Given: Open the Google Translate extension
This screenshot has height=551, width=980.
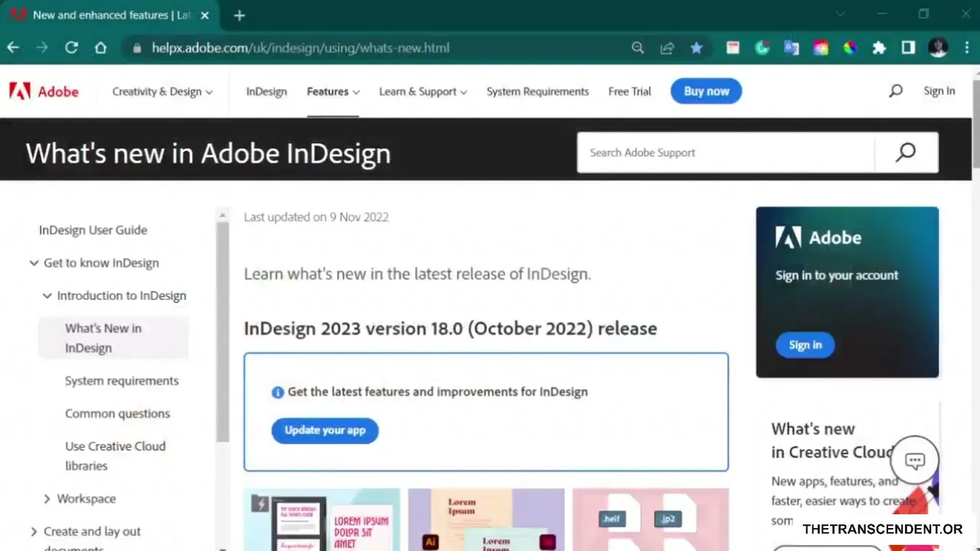Looking at the screenshot, I should tap(791, 47).
